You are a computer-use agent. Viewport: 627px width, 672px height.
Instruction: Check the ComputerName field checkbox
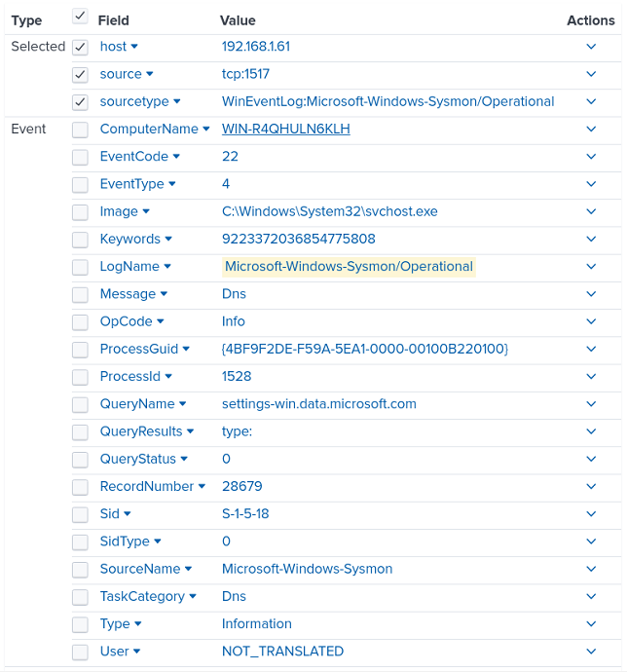click(x=80, y=130)
